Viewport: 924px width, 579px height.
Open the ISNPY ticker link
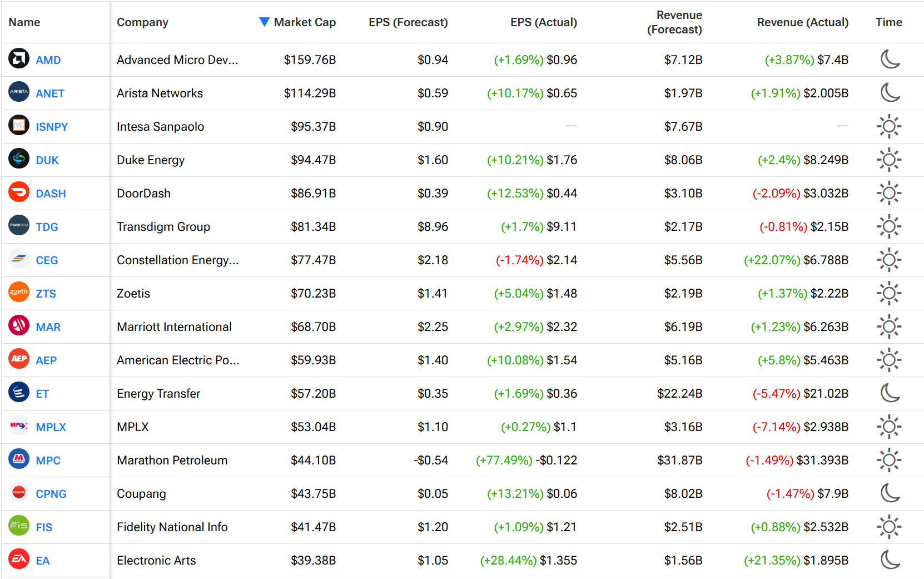[52, 127]
